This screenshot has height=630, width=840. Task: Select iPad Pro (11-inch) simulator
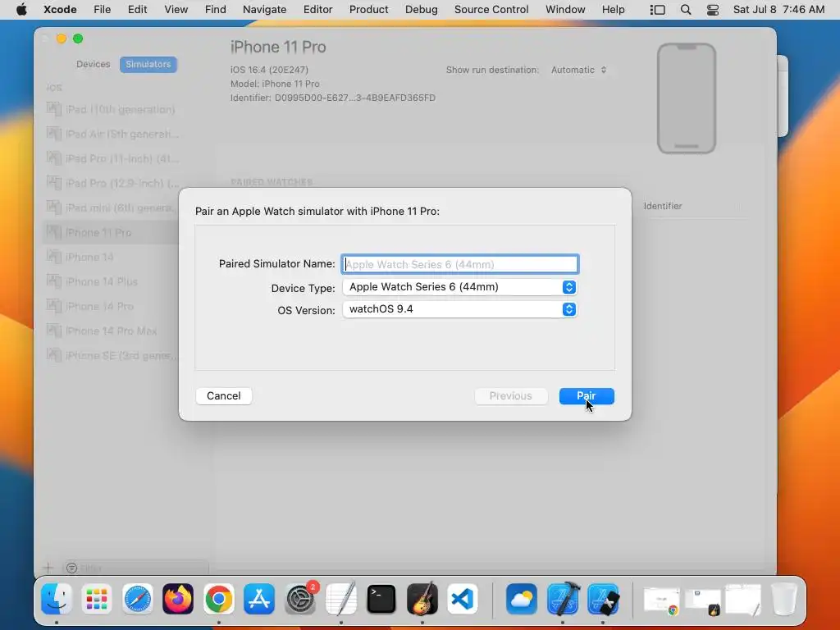pyautogui.click(x=112, y=158)
